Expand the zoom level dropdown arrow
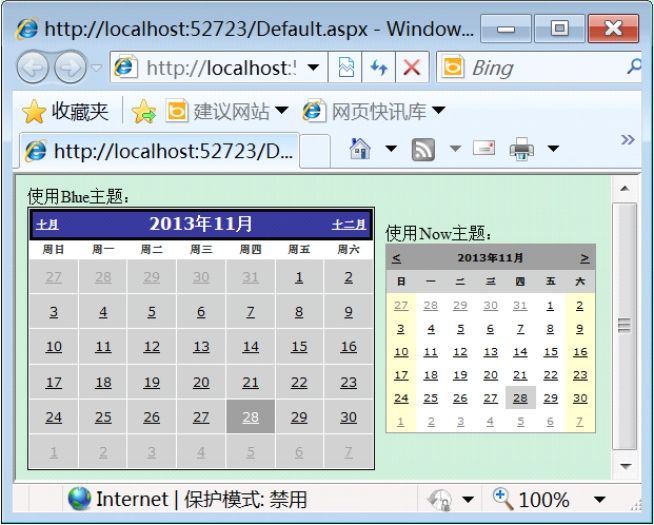Viewport: 654px width, 525px height. (x=599, y=499)
